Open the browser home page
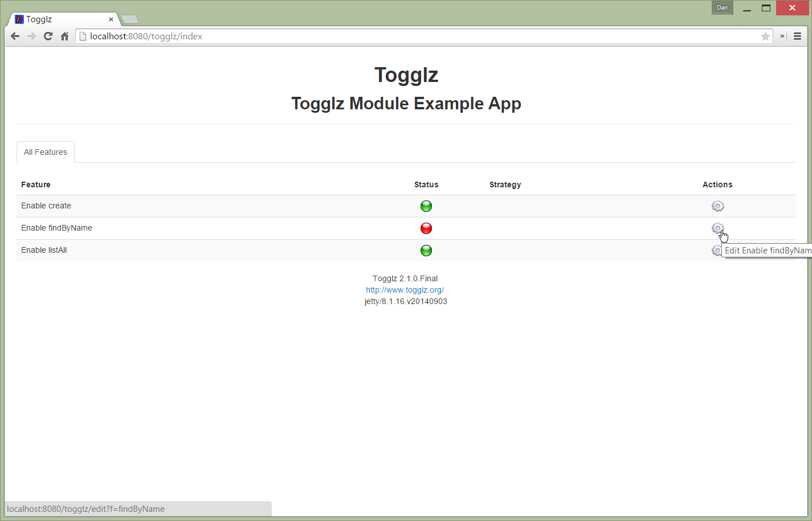Viewport: 812px width, 521px height. coord(64,36)
